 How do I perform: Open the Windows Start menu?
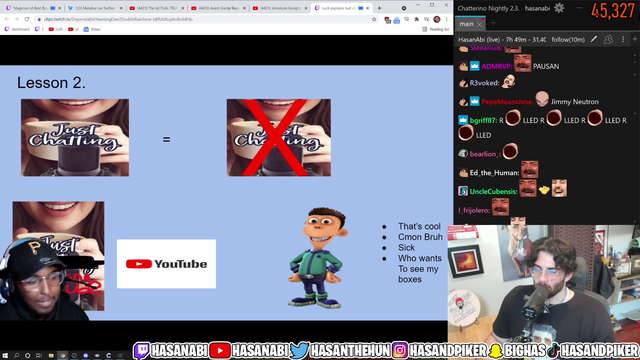5,356
